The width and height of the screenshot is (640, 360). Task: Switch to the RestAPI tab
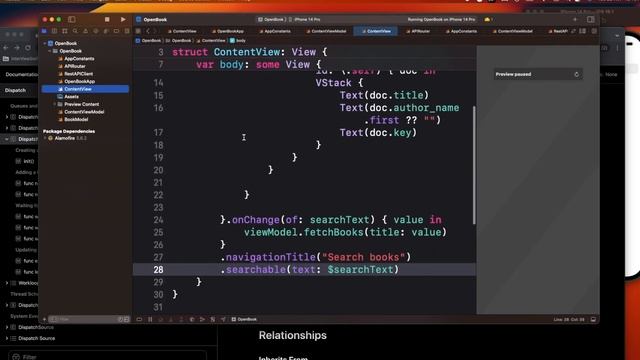558,31
